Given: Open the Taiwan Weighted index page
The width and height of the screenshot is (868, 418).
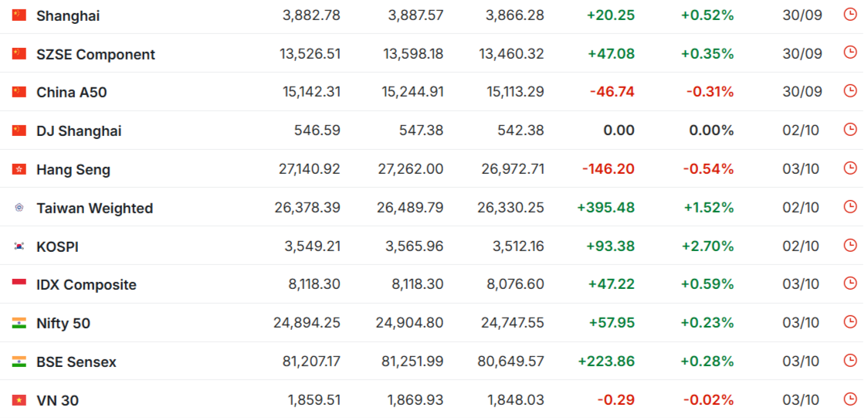Looking at the screenshot, I should click(94, 208).
